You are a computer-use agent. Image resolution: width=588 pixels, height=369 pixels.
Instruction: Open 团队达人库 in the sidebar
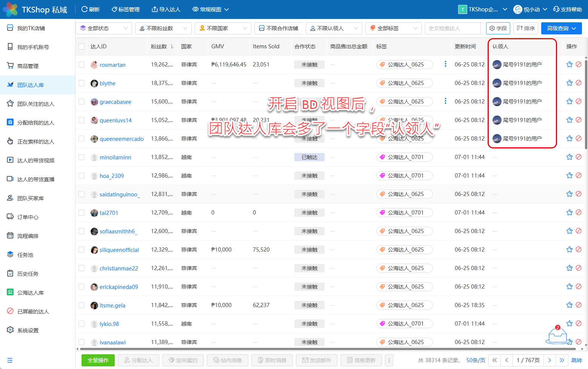(x=37, y=85)
